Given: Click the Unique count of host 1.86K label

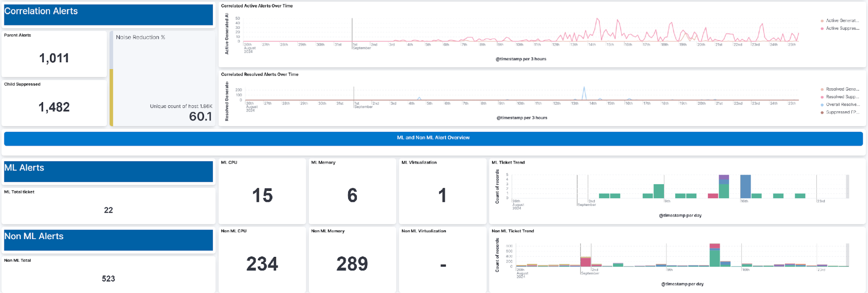Looking at the screenshot, I should click(181, 106).
